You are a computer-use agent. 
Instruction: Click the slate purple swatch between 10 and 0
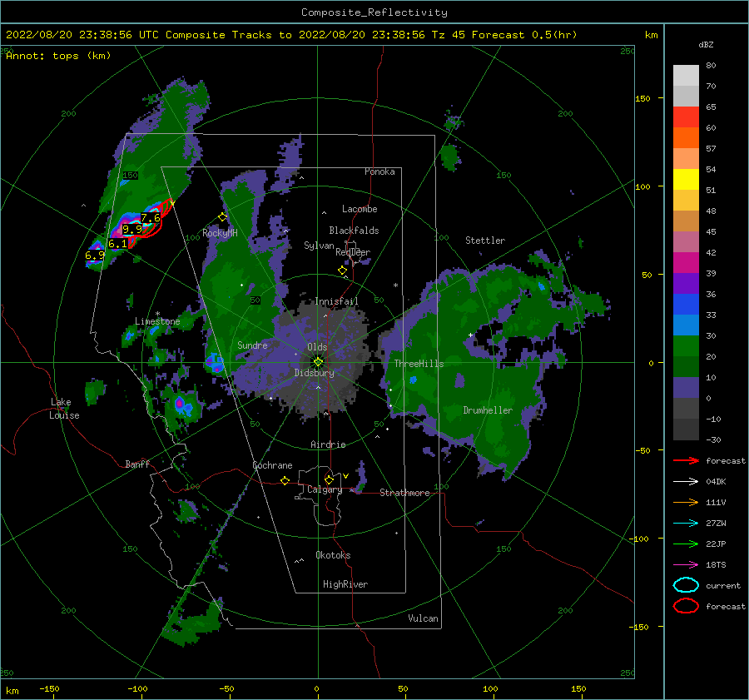tap(686, 388)
